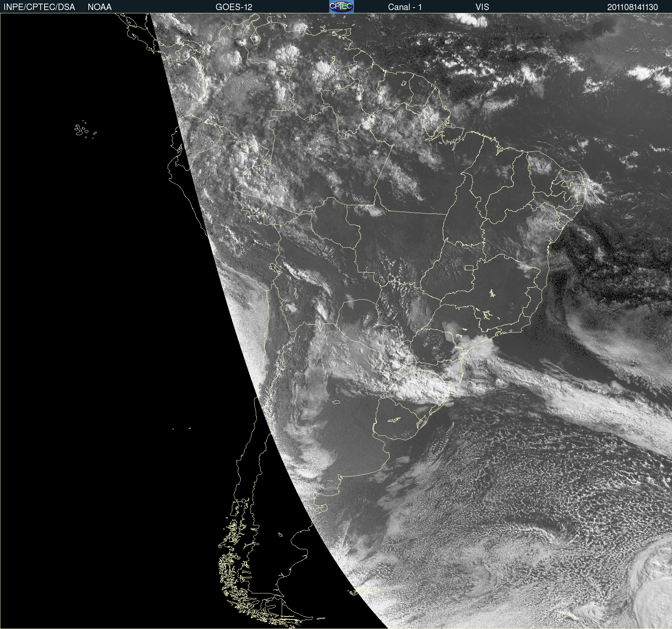
Task: Click the GOES-12 satellite label
Action: click(x=234, y=7)
